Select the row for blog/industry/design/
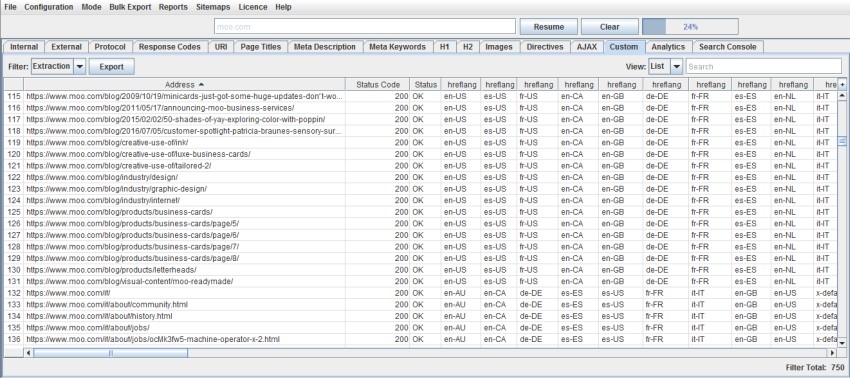The image size is (850, 378). [x=421, y=177]
